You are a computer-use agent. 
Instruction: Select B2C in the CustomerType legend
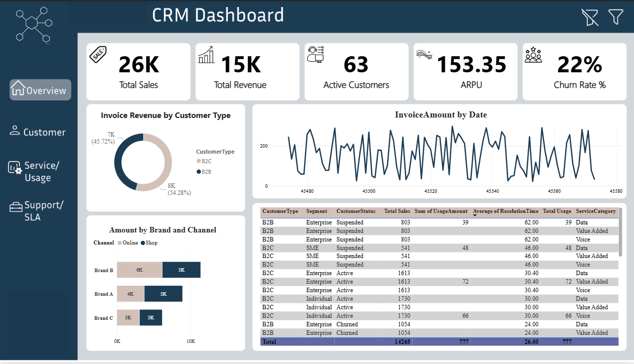(204, 161)
